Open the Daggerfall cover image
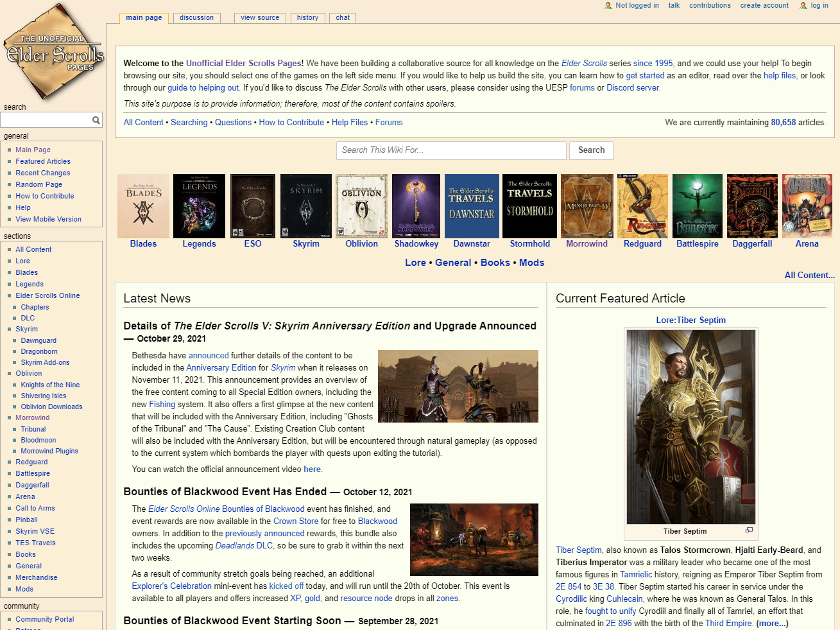 (x=752, y=206)
